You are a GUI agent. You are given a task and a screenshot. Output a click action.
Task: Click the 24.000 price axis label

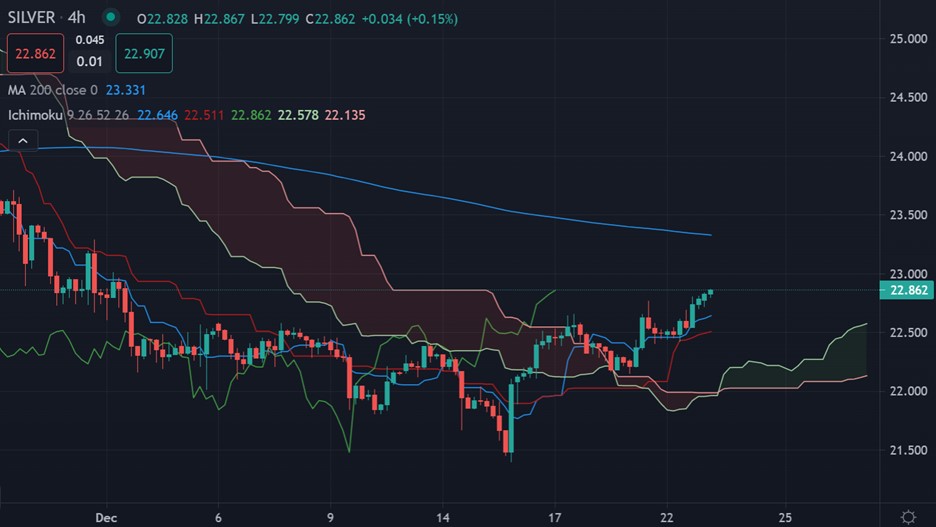point(909,156)
